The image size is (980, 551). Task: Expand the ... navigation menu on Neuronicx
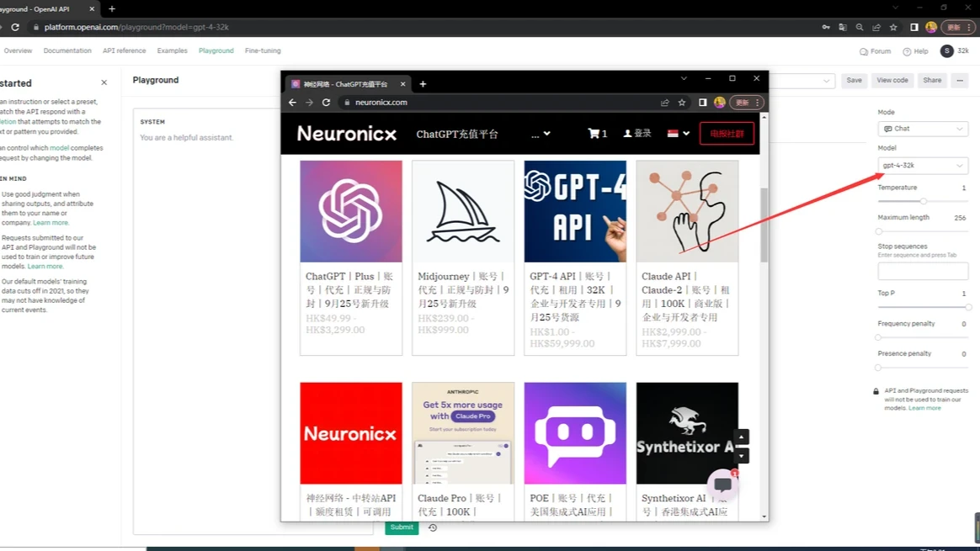click(541, 133)
